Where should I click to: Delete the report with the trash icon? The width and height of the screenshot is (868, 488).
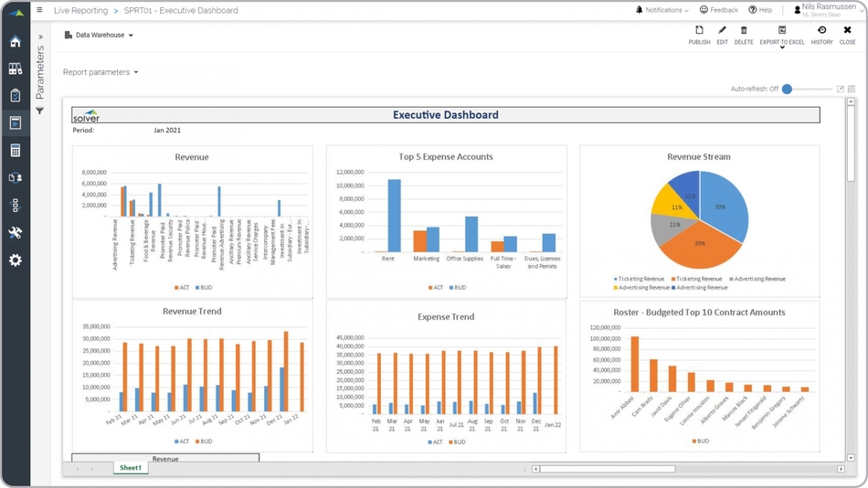coord(744,31)
